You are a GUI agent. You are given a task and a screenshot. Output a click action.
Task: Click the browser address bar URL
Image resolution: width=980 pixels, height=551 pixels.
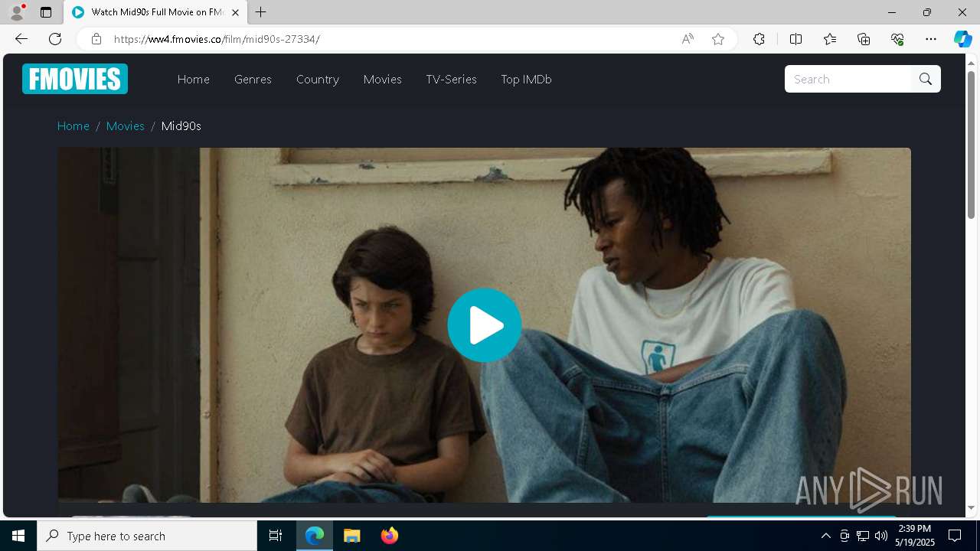[217, 39]
